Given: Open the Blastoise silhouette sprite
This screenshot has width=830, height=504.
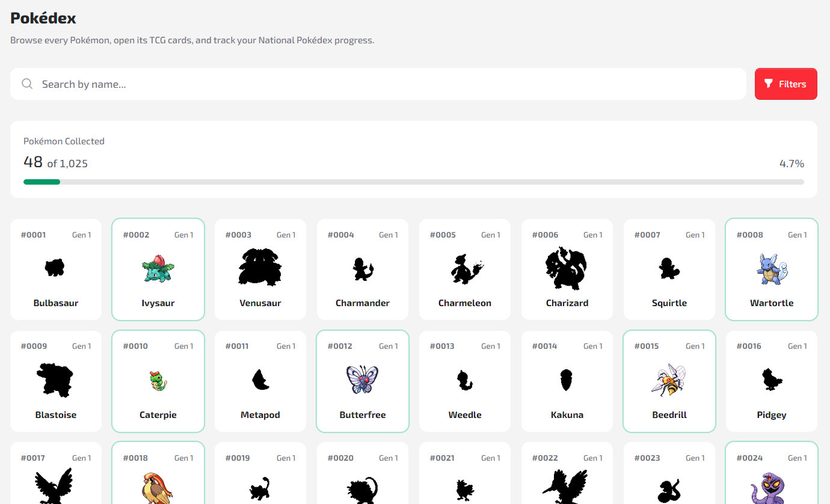Looking at the screenshot, I should tap(55, 380).
